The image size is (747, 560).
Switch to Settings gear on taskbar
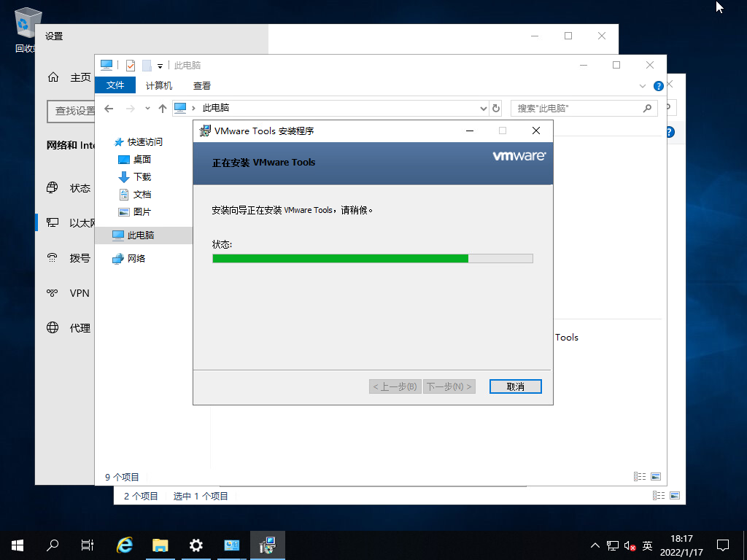click(196, 545)
